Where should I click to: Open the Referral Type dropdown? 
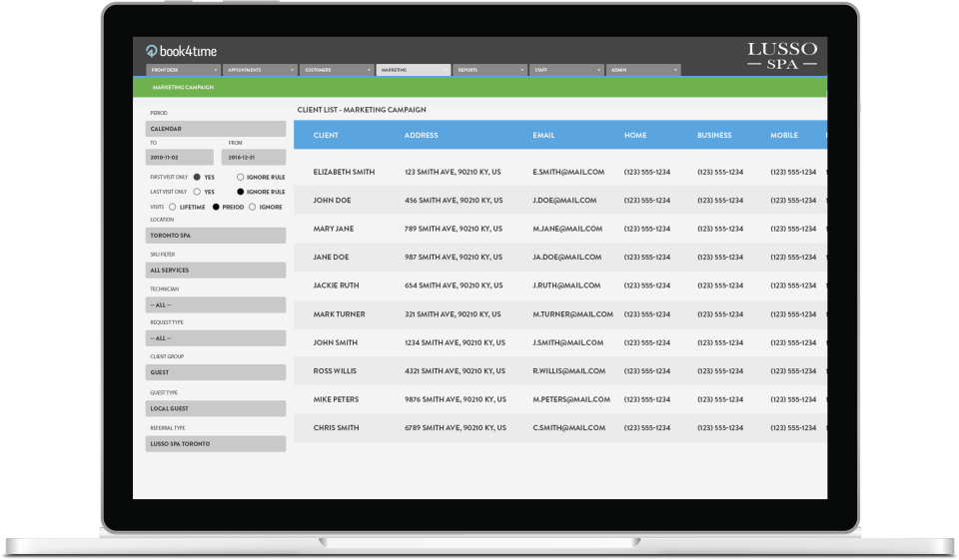click(215, 443)
